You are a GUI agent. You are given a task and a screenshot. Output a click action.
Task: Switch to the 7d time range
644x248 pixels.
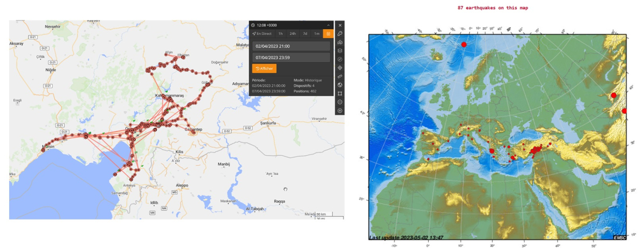coord(305,34)
